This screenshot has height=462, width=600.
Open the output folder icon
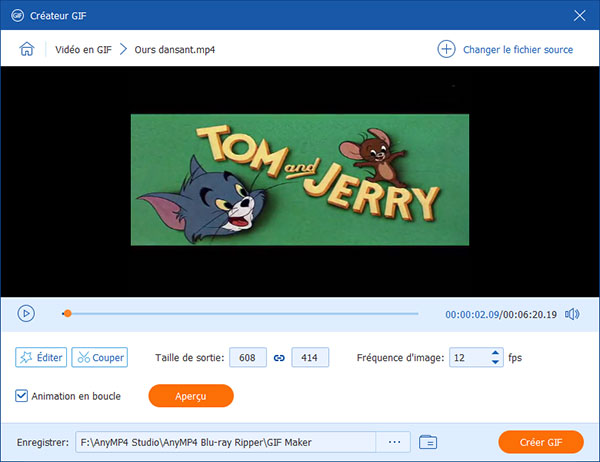(x=428, y=442)
